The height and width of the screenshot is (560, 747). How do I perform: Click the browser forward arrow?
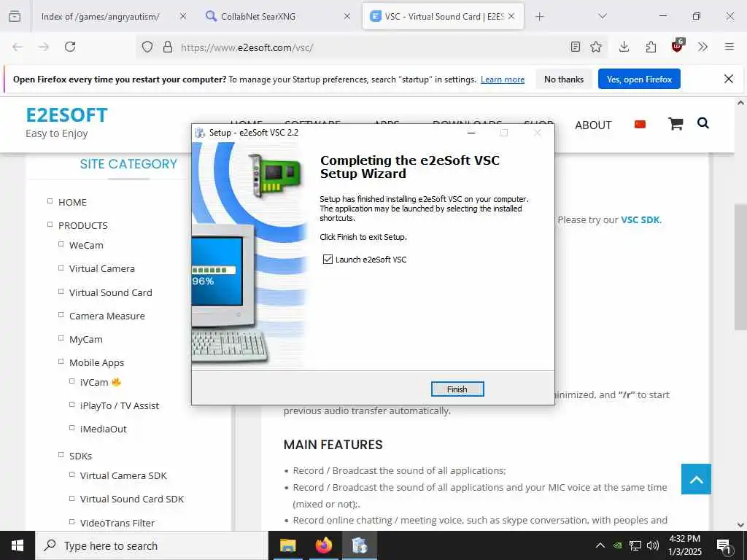44,47
